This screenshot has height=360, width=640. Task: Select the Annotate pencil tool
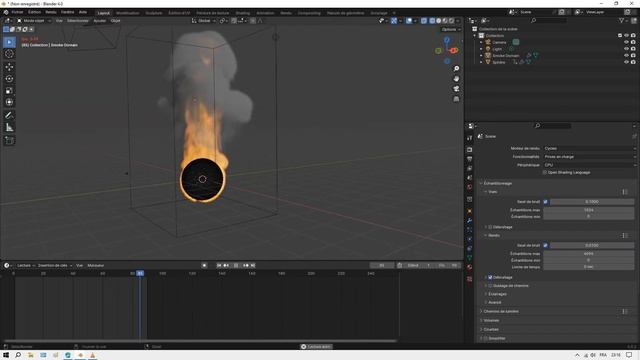[x=9, y=116]
